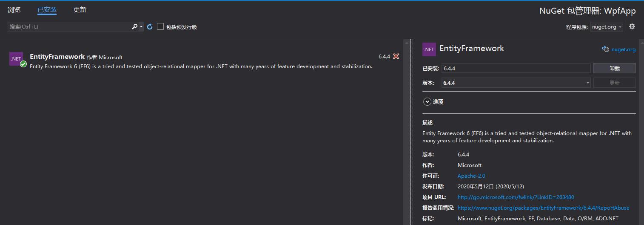The height and width of the screenshot is (225, 644).
Task: Open the 版本 version dropdown 6.4.4
Action: click(516, 83)
